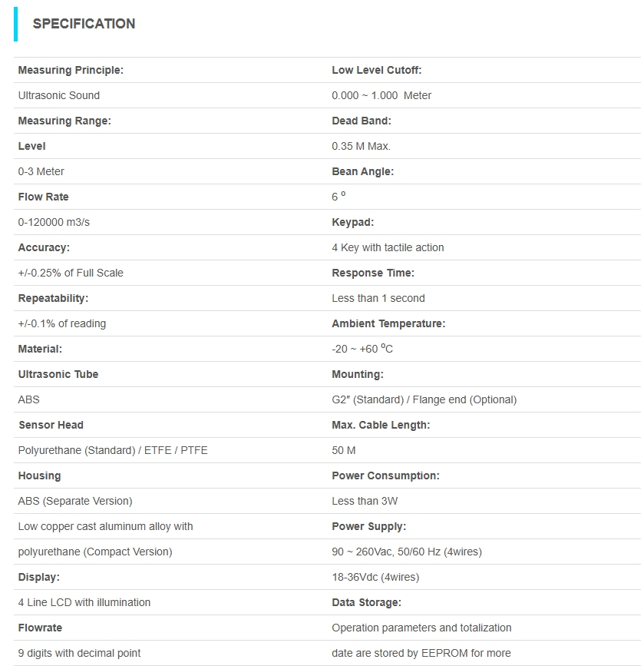Viewport: 644px width, 666px height.
Task: Select the Ultrasonic Sound value text
Action: [59, 95]
